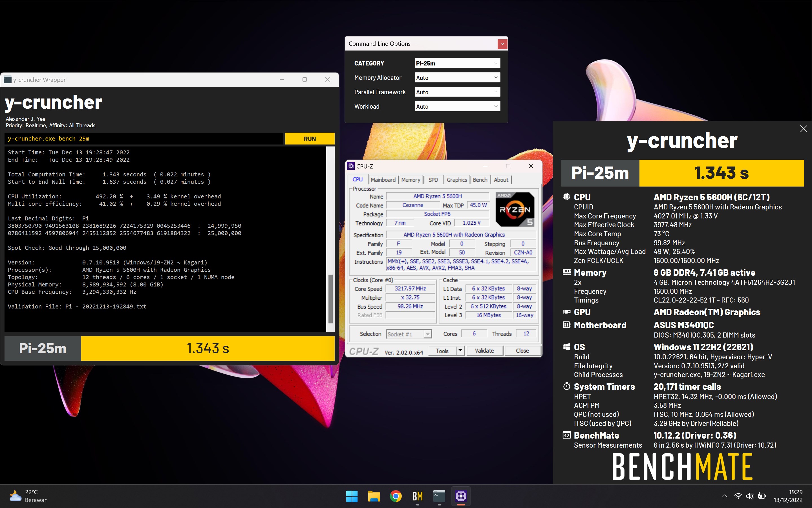The height and width of the screenshot is (508, 812).
Task: Open the volume tray icon
Action: (750, 496)
